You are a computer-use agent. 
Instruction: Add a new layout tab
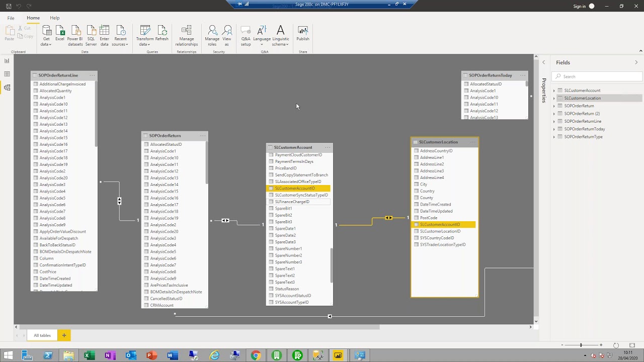coord(64,335)
